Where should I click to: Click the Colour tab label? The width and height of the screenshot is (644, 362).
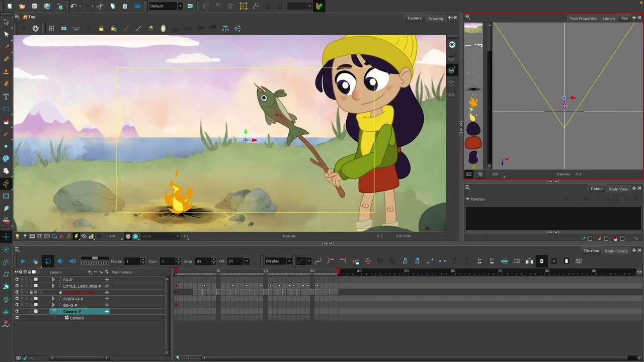(x=597, y=189)
